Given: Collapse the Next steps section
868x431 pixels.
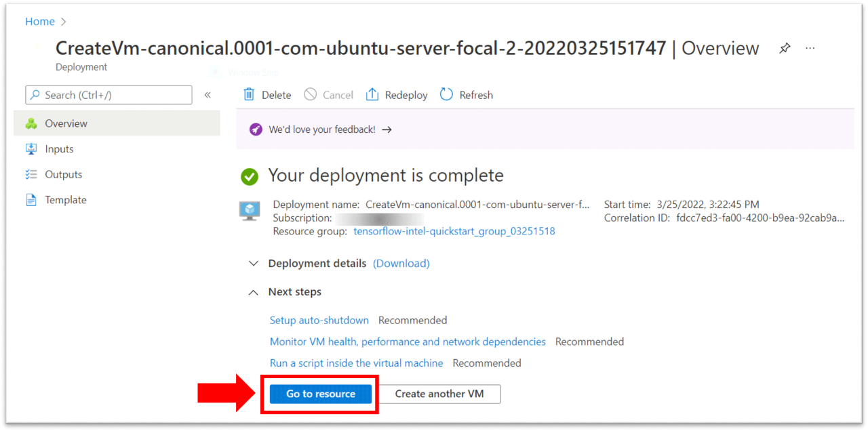Looking at the screenshot, I should [253, 292].
